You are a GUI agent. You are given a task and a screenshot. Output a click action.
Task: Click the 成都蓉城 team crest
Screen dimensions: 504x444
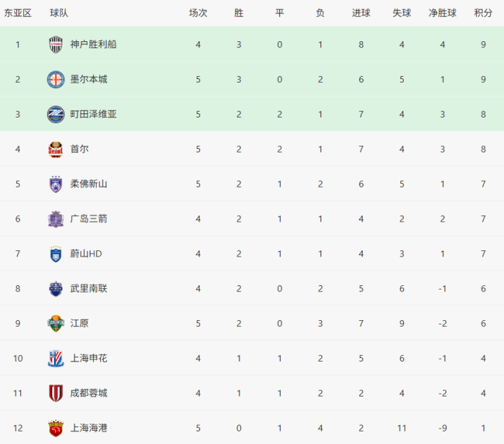point(56,393)
